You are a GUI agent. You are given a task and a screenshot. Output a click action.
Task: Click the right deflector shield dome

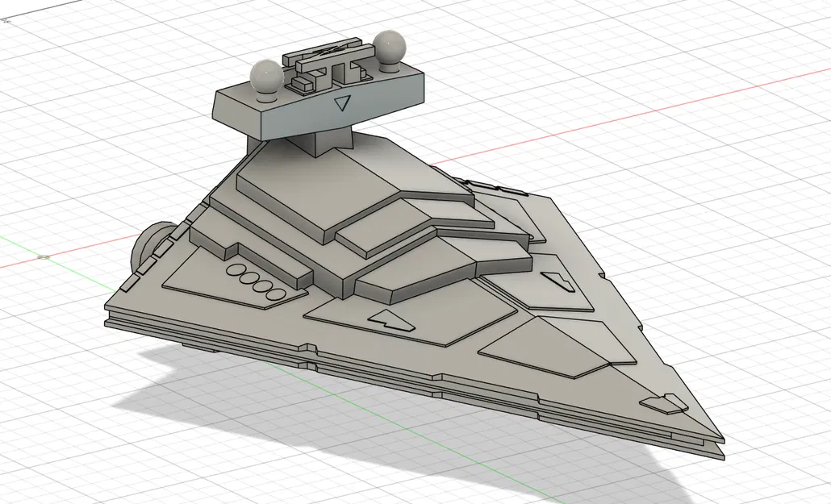pyautogui.click(x=390, y=48)
